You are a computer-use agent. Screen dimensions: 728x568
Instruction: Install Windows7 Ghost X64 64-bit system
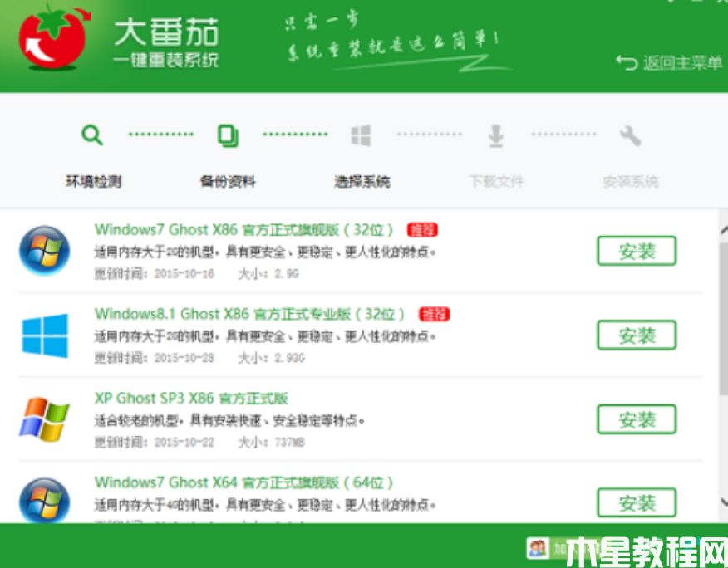pyautogui.click(x=637, y=502)
